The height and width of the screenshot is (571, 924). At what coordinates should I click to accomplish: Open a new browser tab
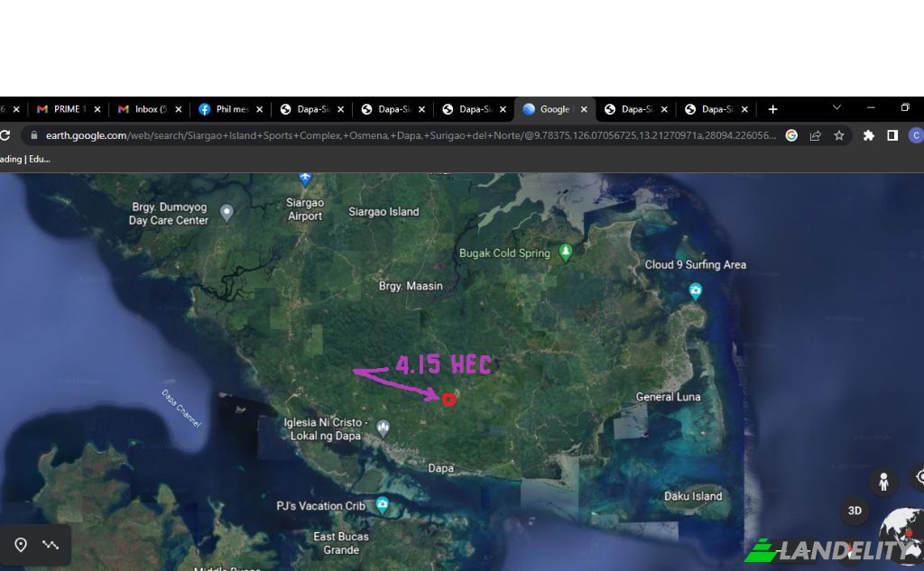(772, 109)
